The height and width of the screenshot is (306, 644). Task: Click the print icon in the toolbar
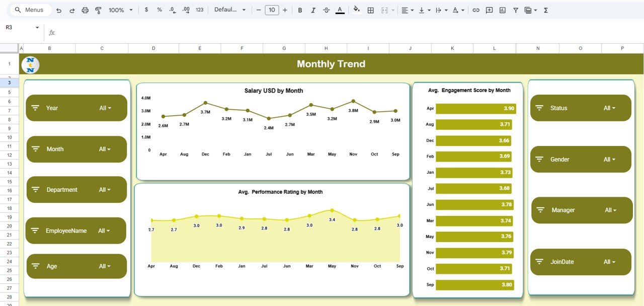pos(85,10)
